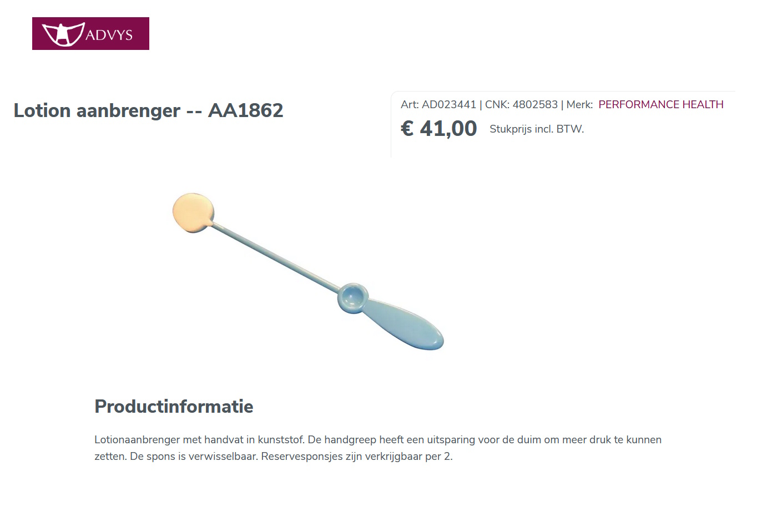Click the round thumb recess on the applicator
This screenshot has width=762, height=532.
(x=352, y=298)
